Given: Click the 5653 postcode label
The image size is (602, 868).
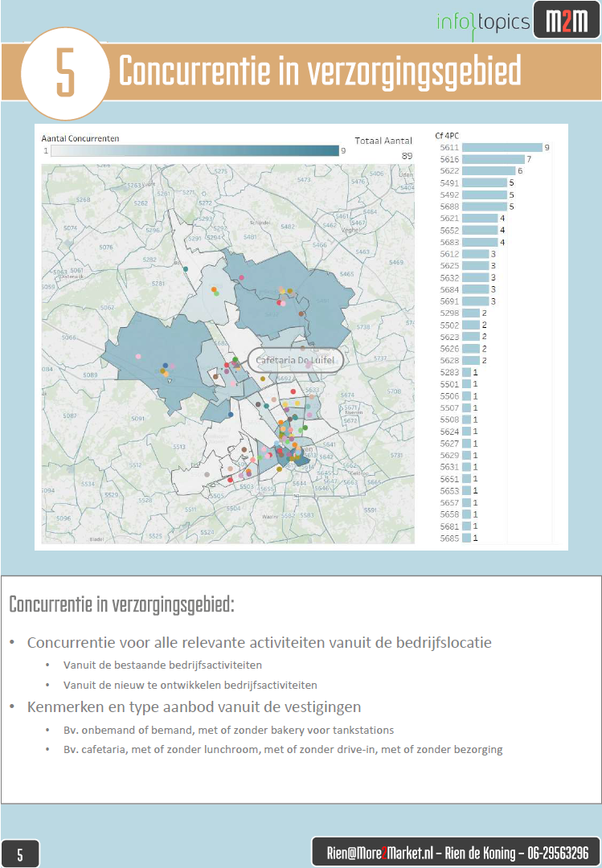Looking at the screenshot, I should coord(449,491).
